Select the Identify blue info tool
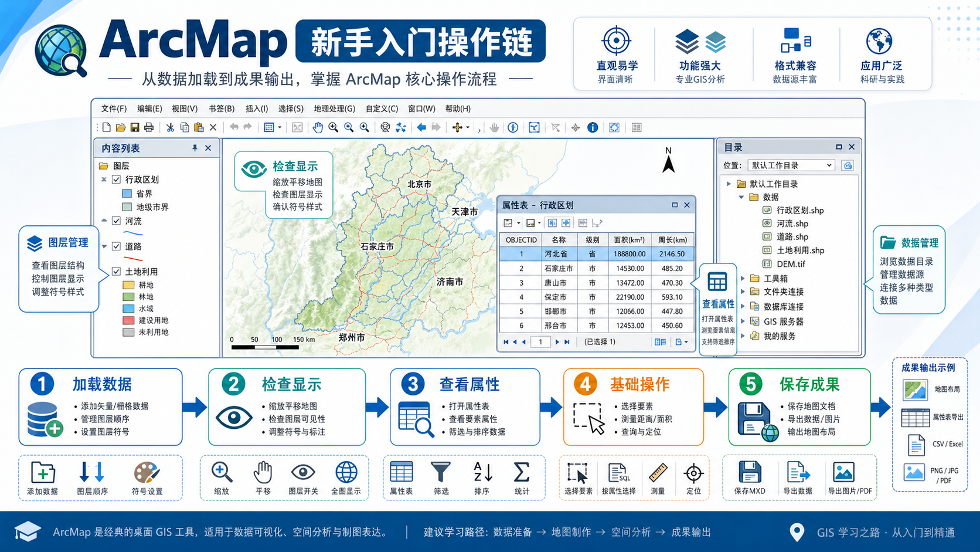 tap(593, 127)
